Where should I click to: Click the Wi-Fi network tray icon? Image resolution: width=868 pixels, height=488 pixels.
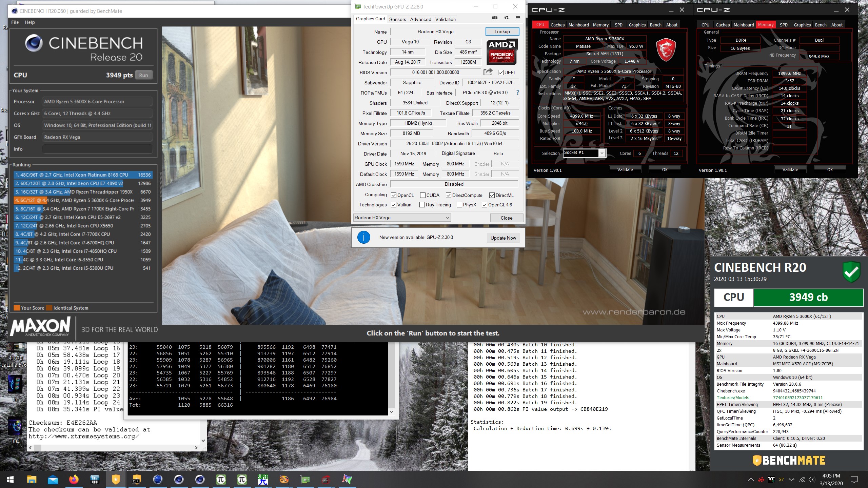(x=802, y=480)
